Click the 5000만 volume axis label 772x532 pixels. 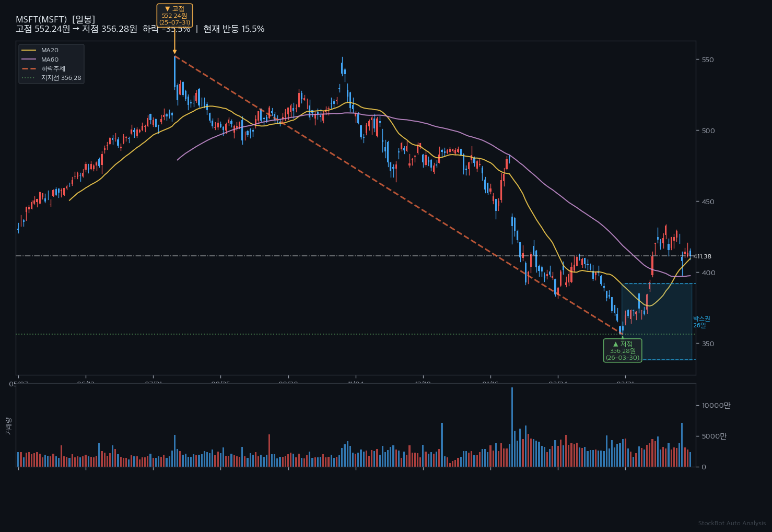click(714, 436)
